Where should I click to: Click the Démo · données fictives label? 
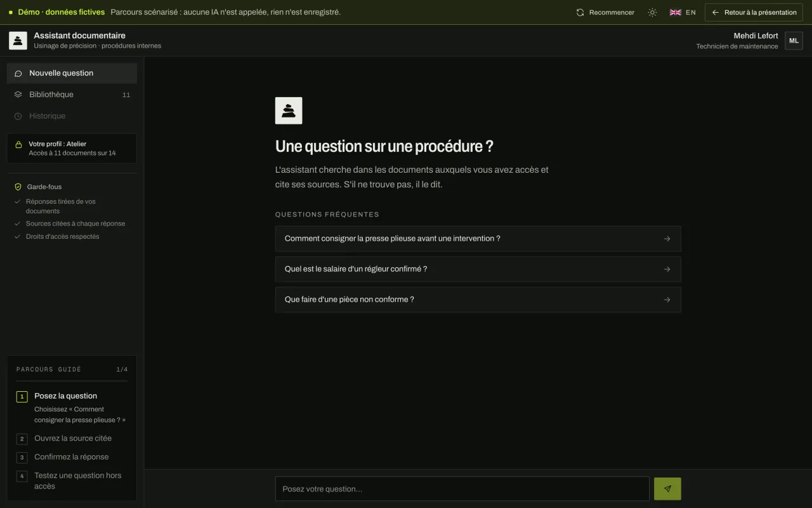61,12
